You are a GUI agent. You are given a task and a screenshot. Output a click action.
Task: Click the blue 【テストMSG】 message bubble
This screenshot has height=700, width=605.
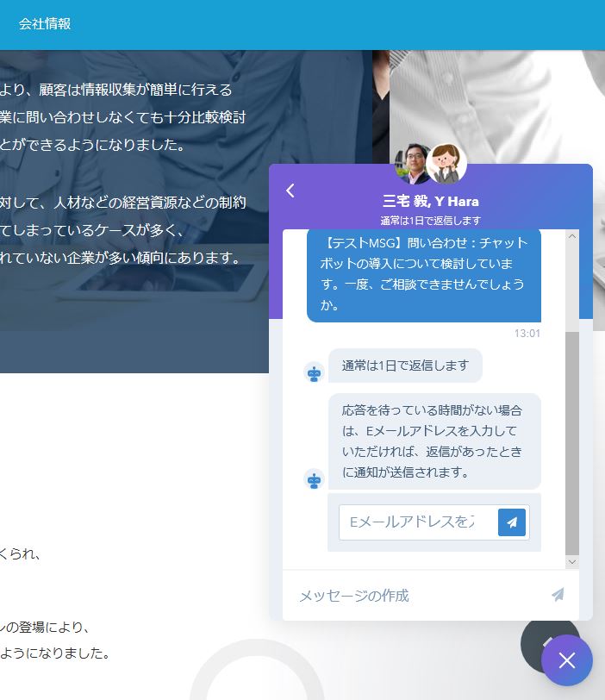(x=423, y=274)
